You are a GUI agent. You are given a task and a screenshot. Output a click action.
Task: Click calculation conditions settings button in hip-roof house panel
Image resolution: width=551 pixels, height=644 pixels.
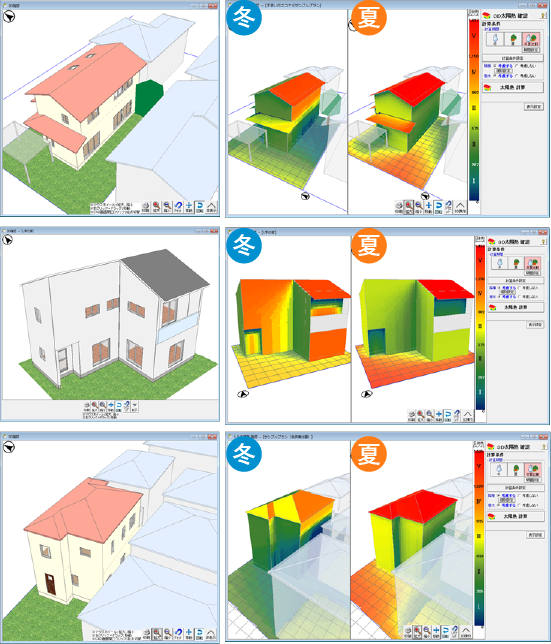[516, 488]
